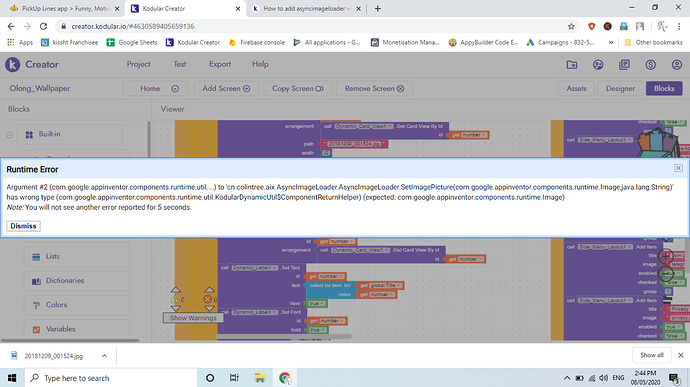Dismiss the Runtime Error message

coord(23,226)
